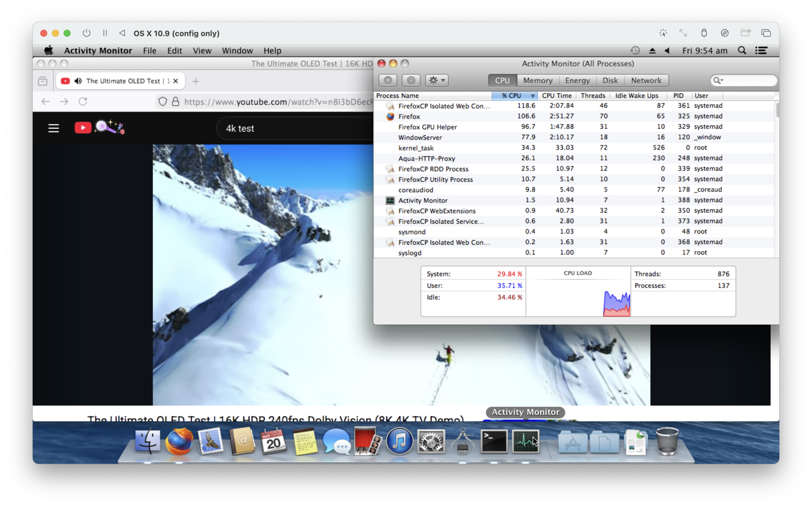Image resolution: width=812 pixels, height=507 pixels.
Task: Open a new Firefox tab
Action: point(196,81)
